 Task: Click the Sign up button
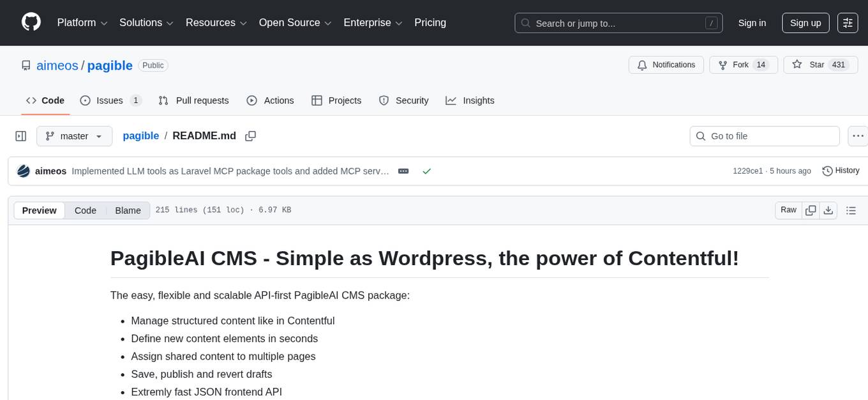(805, 23)
